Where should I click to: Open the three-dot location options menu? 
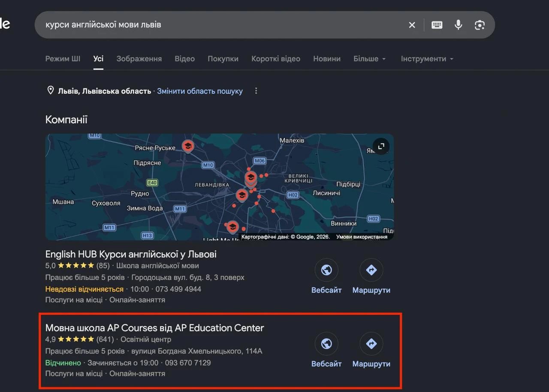pos(256,91)
